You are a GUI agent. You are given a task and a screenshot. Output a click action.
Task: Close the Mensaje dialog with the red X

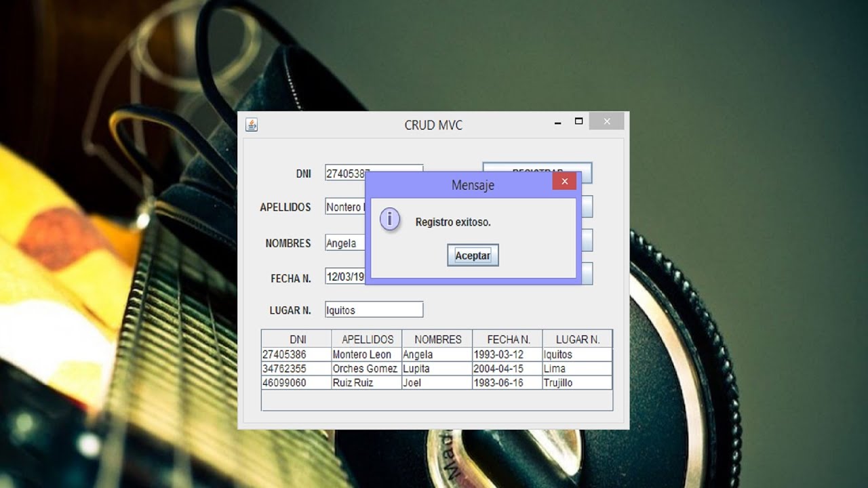564,181
